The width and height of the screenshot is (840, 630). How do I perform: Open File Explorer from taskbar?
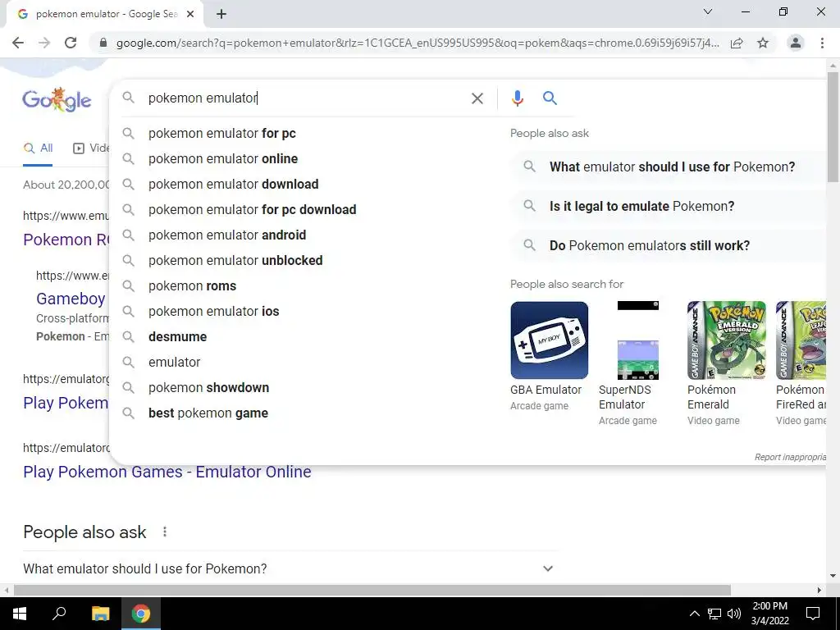coord(100,614)
